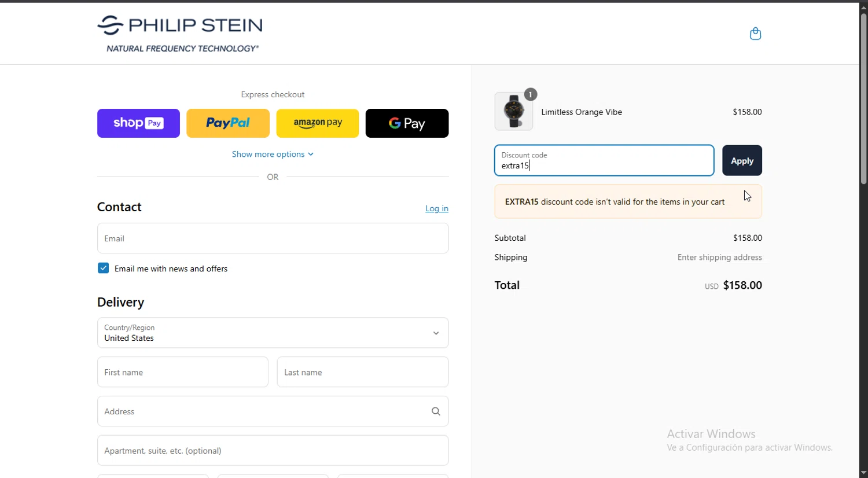Click the First name field
This screenshot has height=478, width=868.
[183, 372]
